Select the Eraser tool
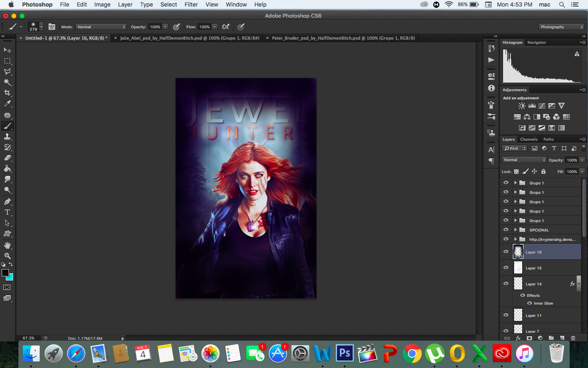 (x=7, y=158)
